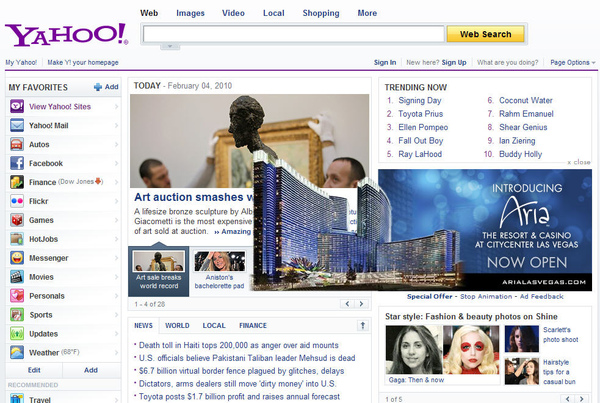The image size is (600, 403).
Task: Open the My Yahoo! link
Action: point(21,62)
